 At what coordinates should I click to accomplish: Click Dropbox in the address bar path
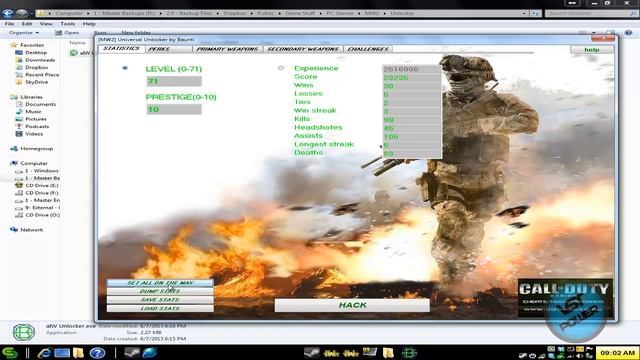(235, 13)
